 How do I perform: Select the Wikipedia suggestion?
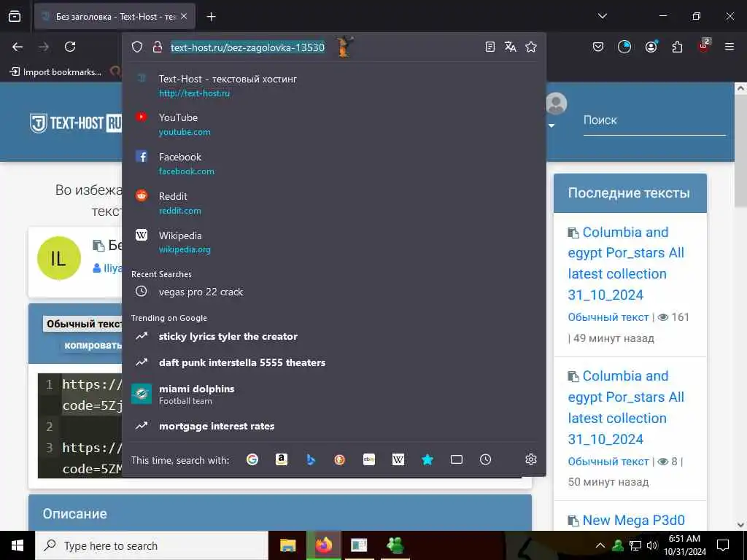tap(333, 242)
